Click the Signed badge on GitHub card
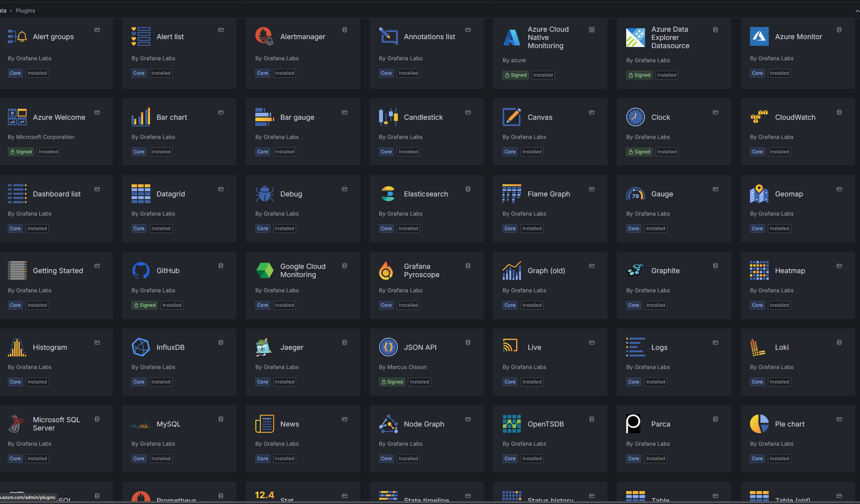 point(145,305)
